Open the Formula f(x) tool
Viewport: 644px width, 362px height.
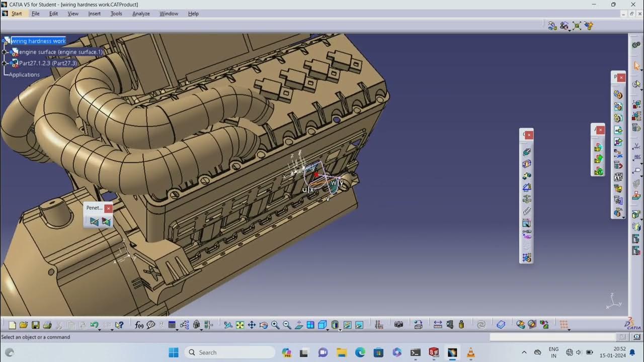click(139, 325)
